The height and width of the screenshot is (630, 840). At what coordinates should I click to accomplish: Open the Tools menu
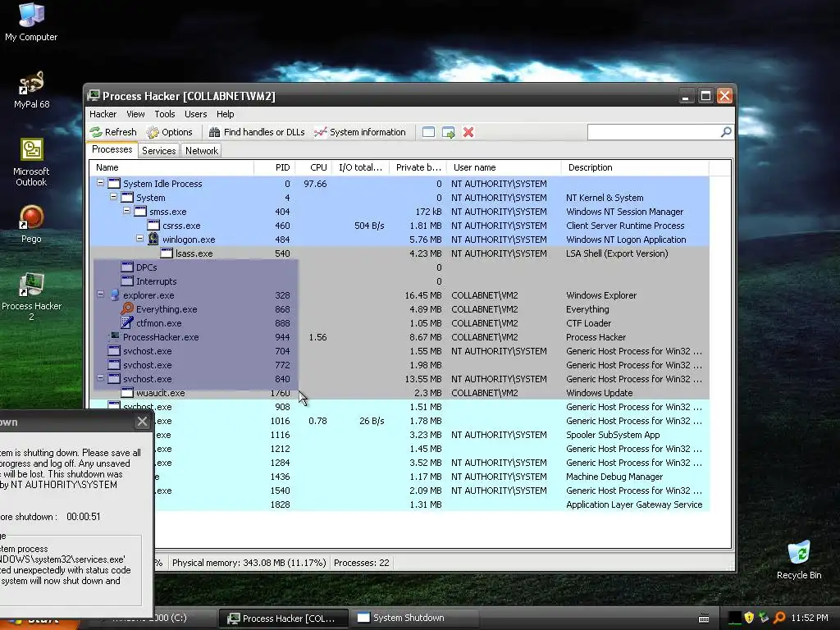coord(165,114)
